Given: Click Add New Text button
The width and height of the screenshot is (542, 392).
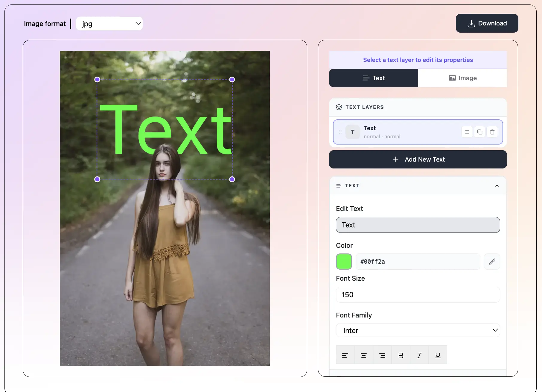Looking at the screenshot, I should pyautogui.click(x=418, y=159).
